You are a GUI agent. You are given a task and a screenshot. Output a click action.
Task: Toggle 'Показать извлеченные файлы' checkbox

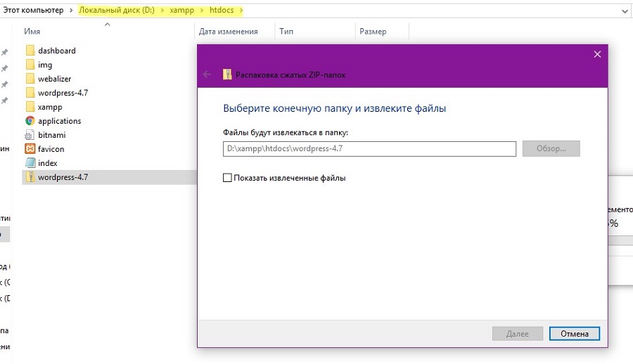tap(227, 178)
